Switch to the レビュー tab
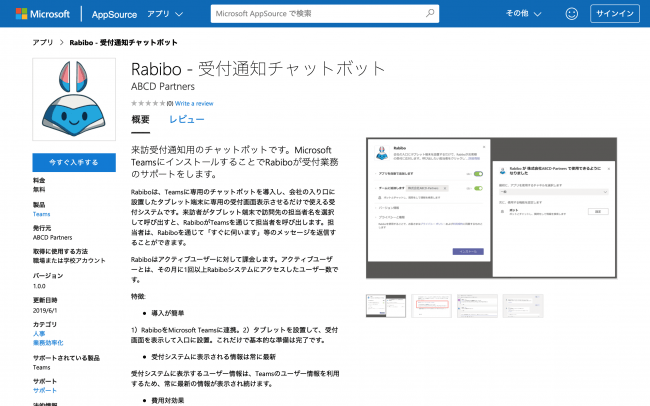This screenshot has width=650, height=406. click(x=186, y=120)
